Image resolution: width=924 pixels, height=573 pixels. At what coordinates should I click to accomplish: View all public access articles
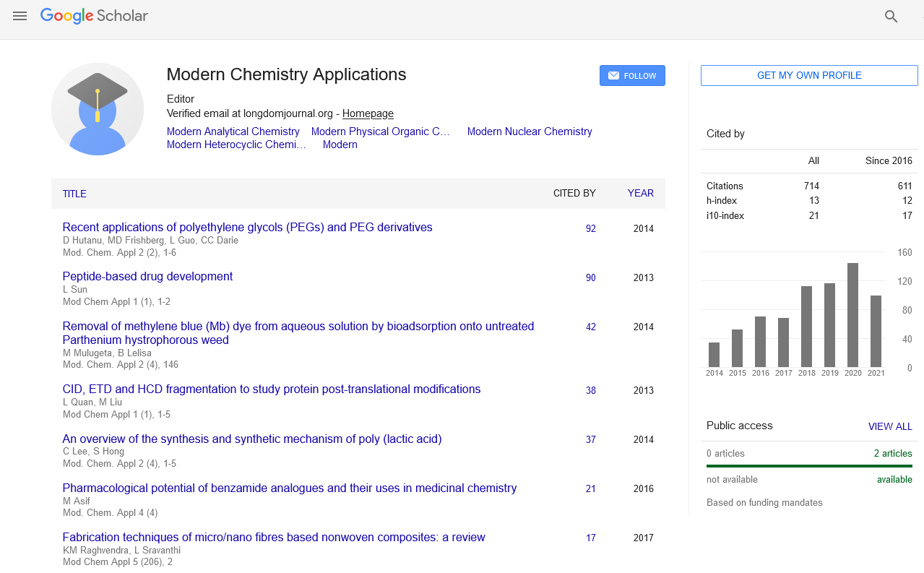coord(889,426)
